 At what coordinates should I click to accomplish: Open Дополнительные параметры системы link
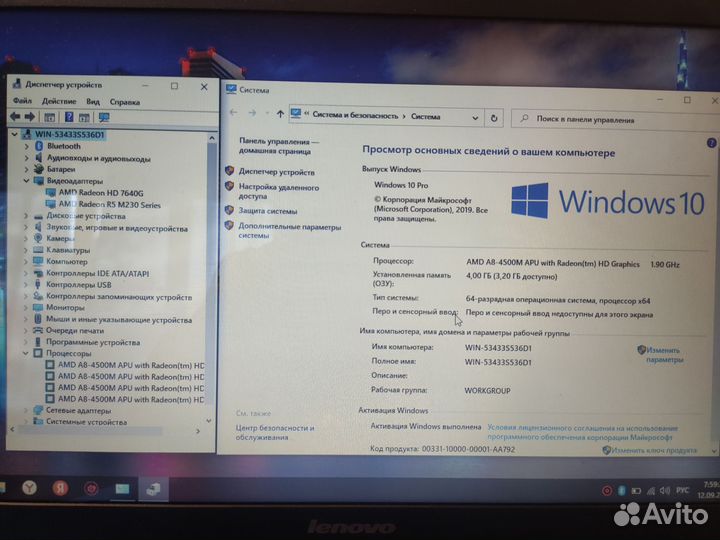(289, 231)
